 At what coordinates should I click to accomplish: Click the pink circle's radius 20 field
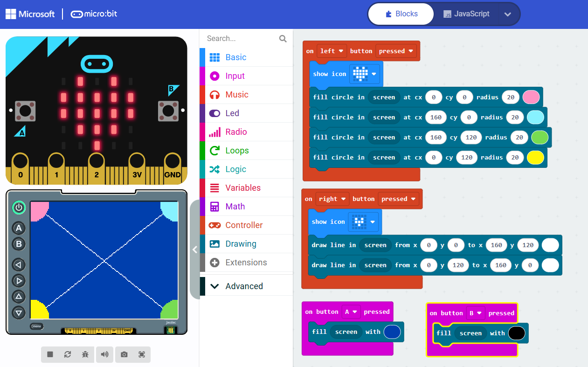[x=511, y=97]
